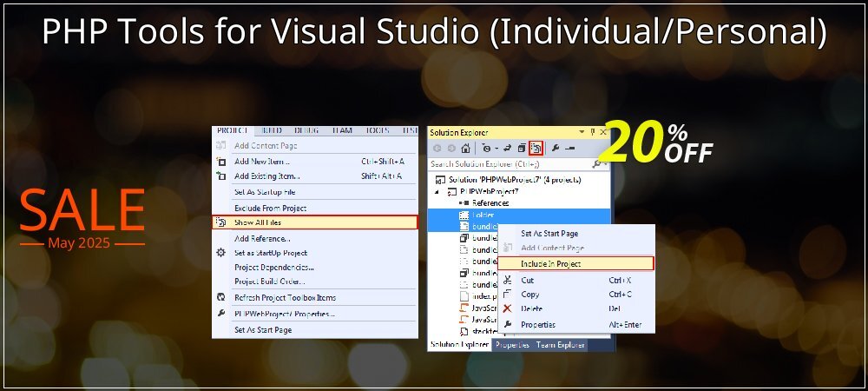
Task: Click the SALE May 2025 label
Action: (82, 219)
